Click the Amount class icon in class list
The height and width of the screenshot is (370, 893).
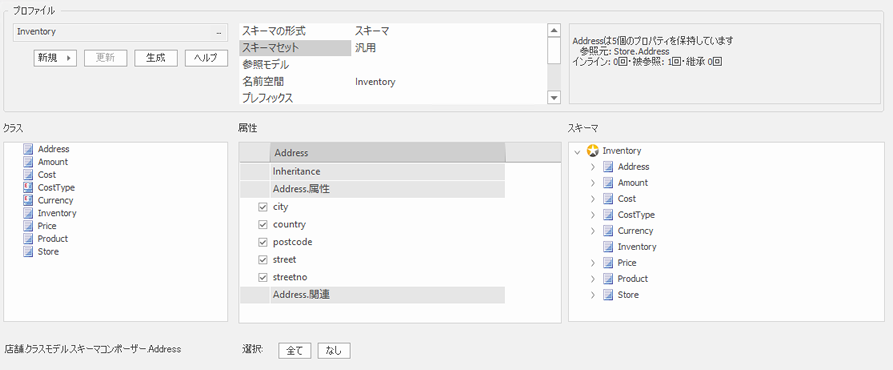pos(28,162)
